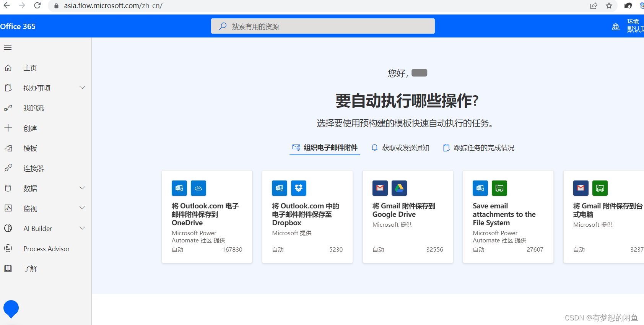Image resolution: width=644 pixels, height=325 pixels.
Task: Open 创建 in sidebar
Action: click(x=30, y=128)
